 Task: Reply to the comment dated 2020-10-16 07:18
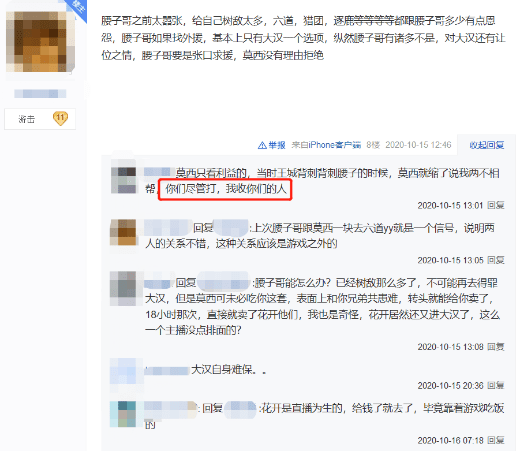point(496,440)
